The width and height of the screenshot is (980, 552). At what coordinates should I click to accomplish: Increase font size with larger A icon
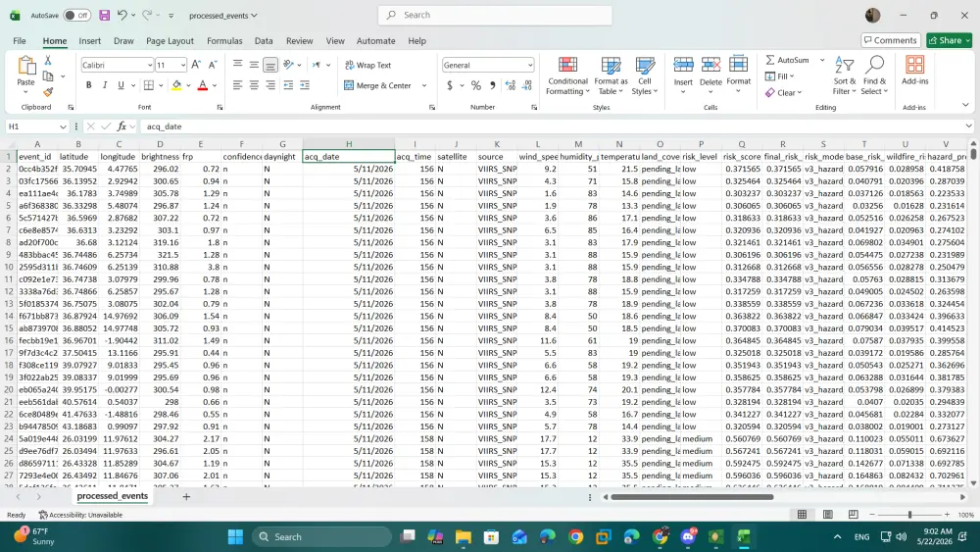coord(196,65)
